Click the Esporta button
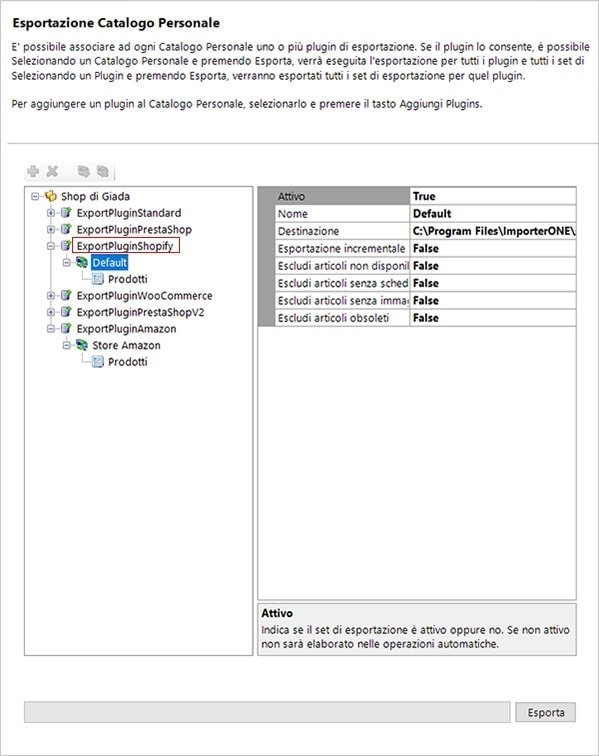This screenshot has width=599, height=756. pyautogui.click(x=545, y=712)
